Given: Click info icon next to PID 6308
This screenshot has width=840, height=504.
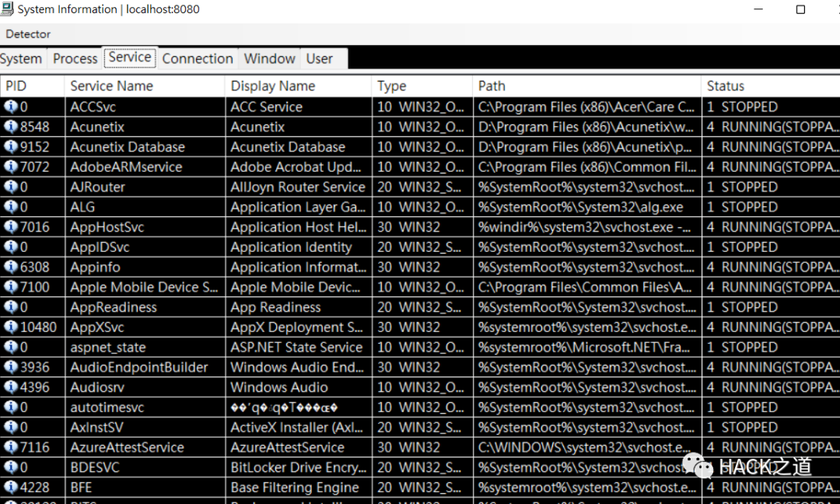Looking at the screenshot, I should coord(11,267).
